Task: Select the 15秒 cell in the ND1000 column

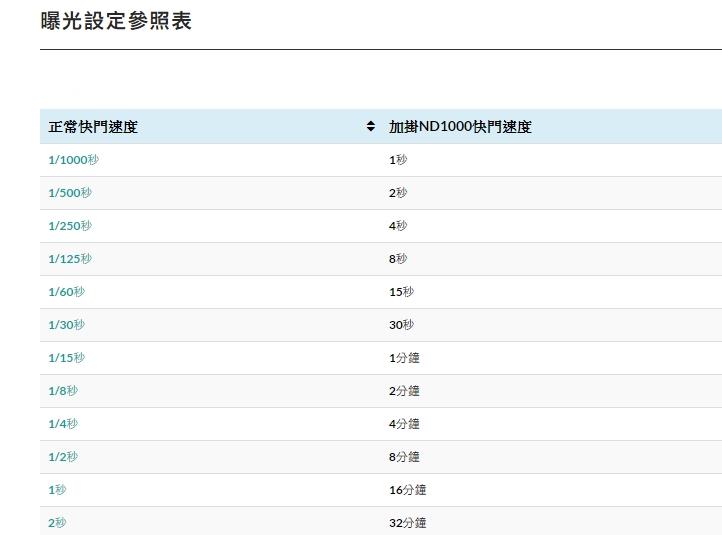Action: tap(401, 292)
